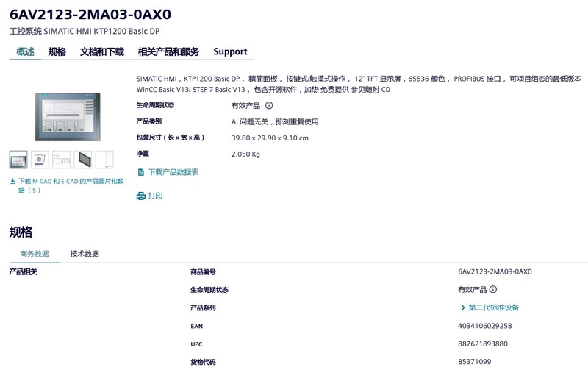Click the info icon next to 有效产品 in the 规格 table

coord(493,289)
